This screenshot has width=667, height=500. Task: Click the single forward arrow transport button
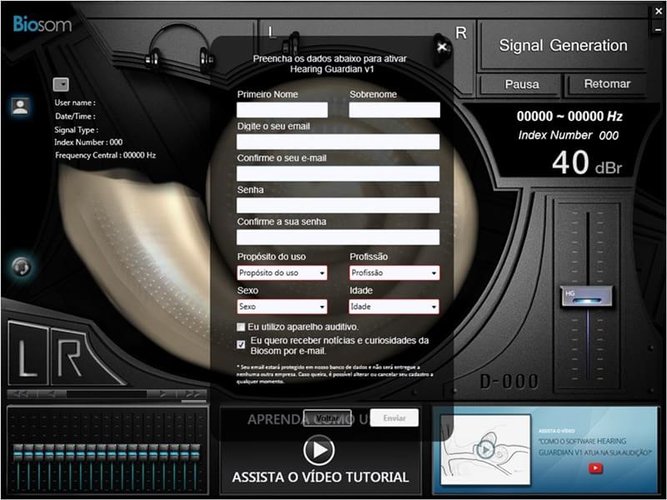(162, 394)
